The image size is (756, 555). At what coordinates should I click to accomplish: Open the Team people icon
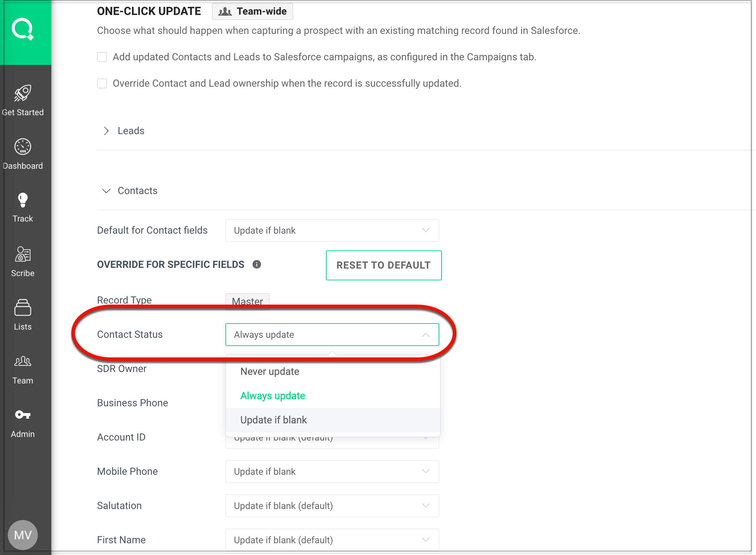[22, 361]
